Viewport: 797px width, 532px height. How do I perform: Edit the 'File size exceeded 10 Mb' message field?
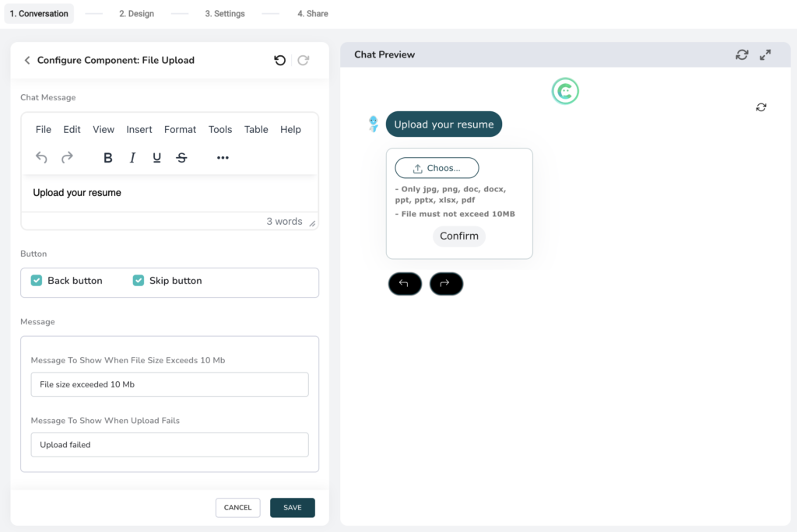point(169,383)
